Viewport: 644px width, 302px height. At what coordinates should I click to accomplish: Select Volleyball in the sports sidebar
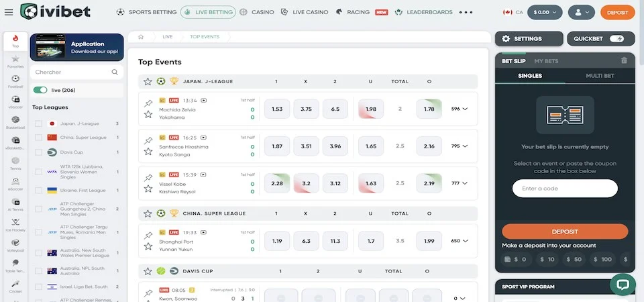[x=15, y=246]
